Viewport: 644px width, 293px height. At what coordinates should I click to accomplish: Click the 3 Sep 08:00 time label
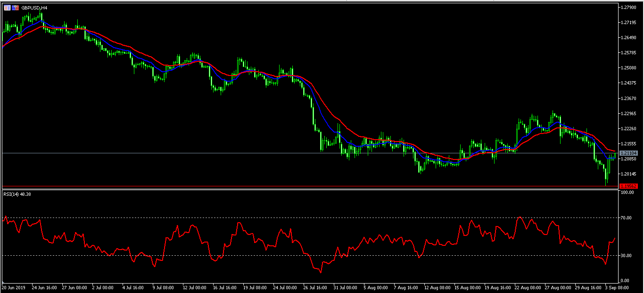pos(617,287)
